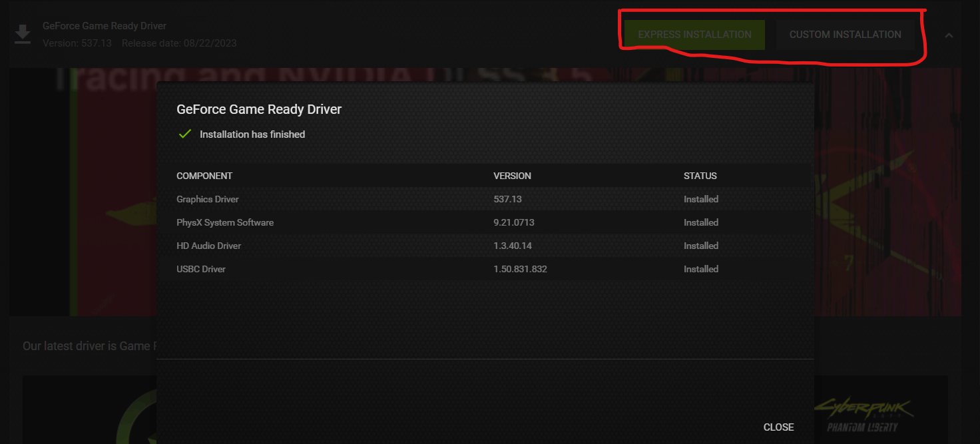
Task: Click the Installation has finished message
Action: point(252,134)
